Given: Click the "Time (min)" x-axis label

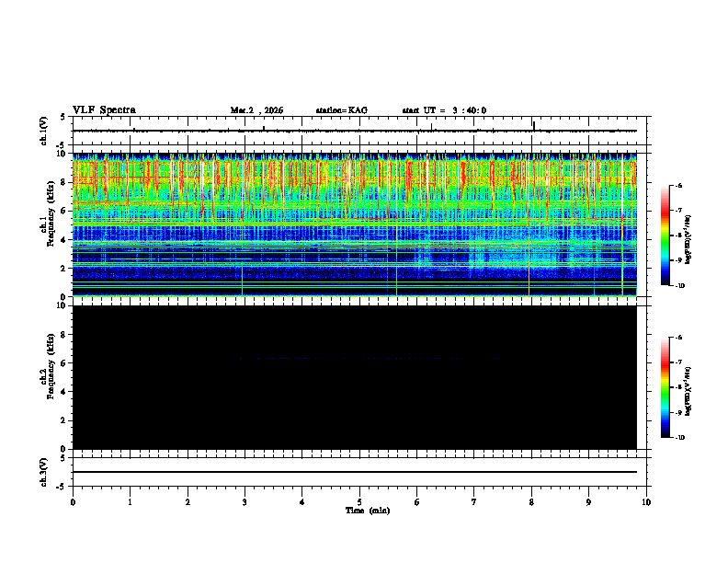Looking at the screenshot, I should (368, 511).
